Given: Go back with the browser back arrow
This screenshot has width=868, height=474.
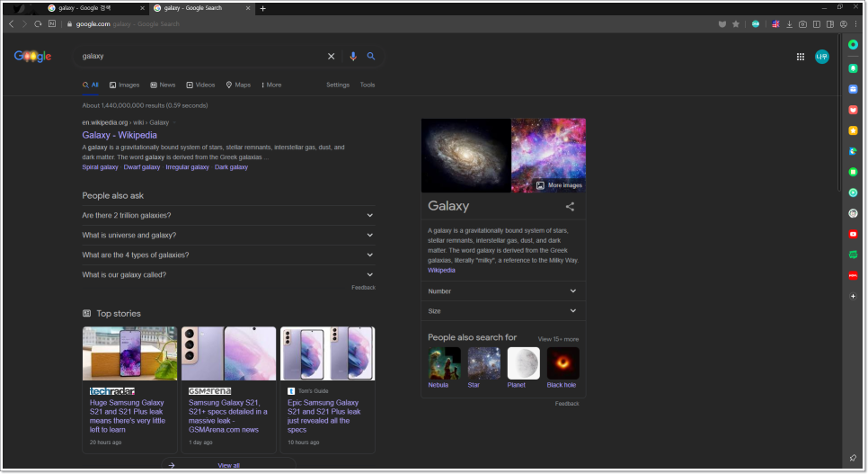Looking at the screenshot, I should click(11, 24).
